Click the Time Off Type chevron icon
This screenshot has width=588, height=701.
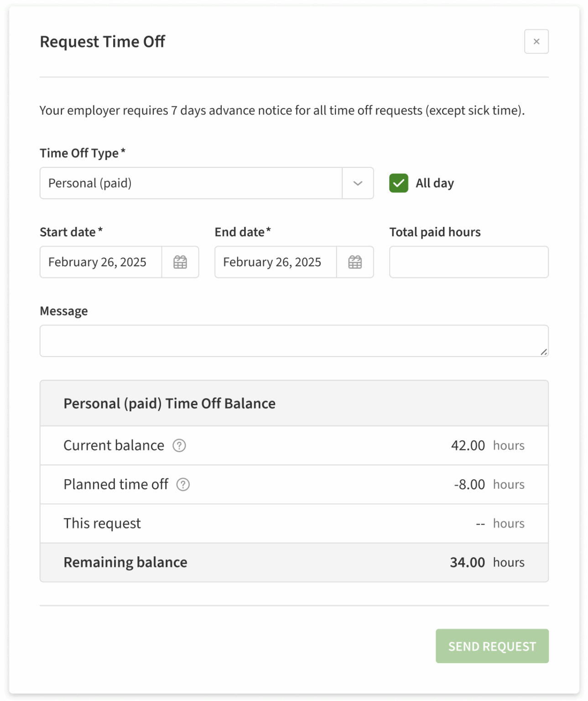tap(358, 183)
